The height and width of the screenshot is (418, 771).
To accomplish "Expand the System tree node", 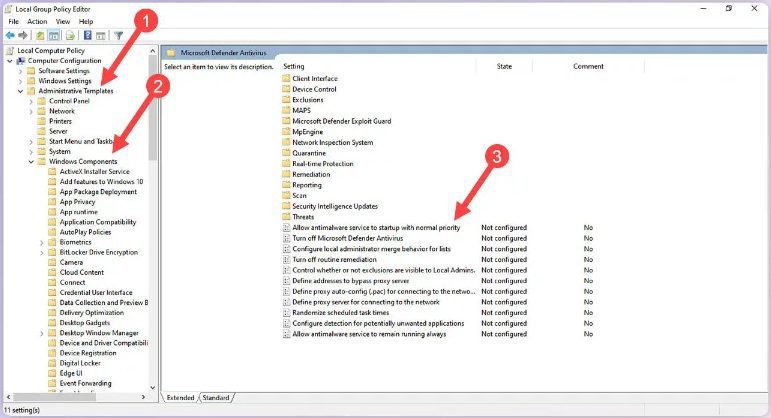I will (x=31, y=151).
